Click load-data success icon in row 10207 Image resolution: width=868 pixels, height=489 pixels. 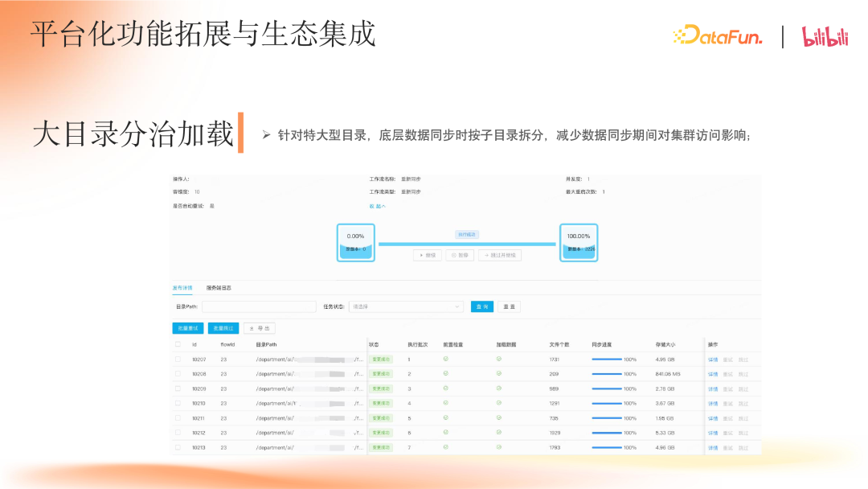point(499,359)
